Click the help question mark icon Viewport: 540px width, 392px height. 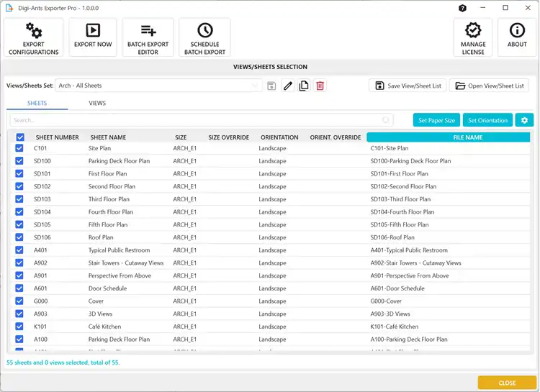coord(462,8)
